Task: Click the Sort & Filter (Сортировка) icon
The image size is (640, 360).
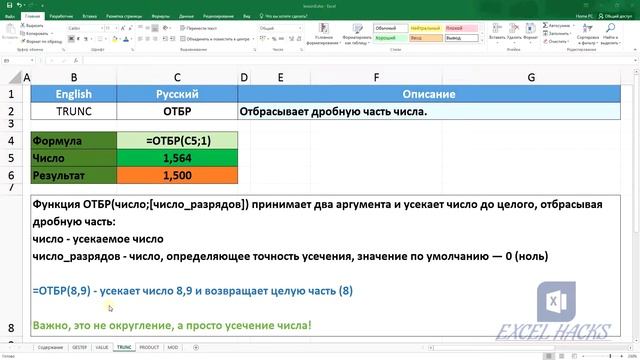Action: click(588, 28)
